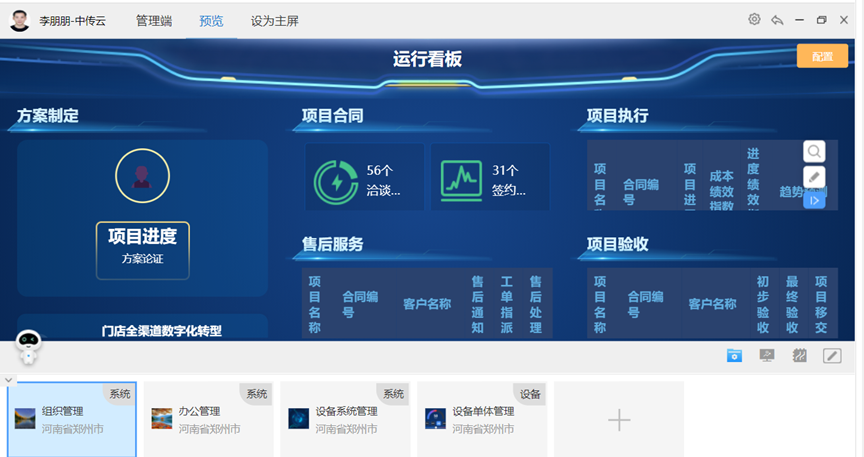Click the floating search magnifier icon
Viewport: 864px width, 457px height.
(814, 152)
